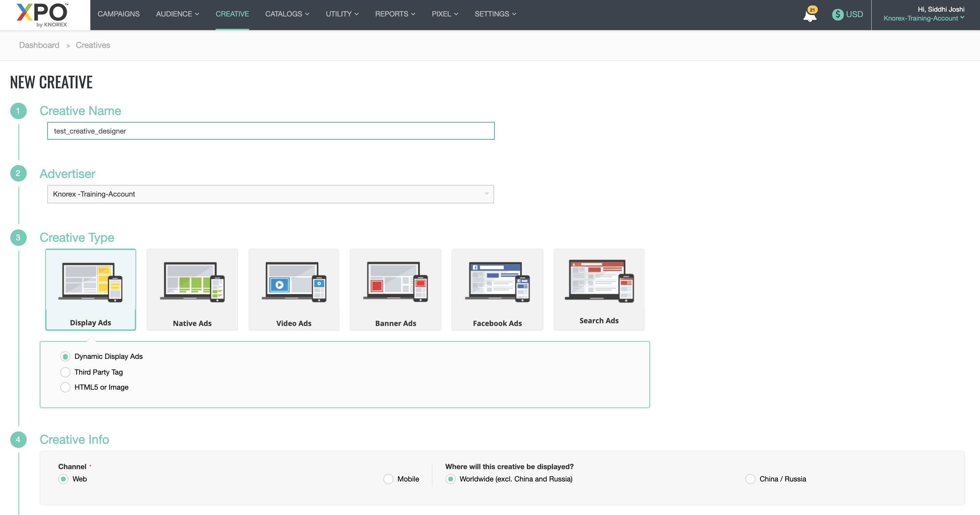980x515 pixels.
Task: Choose the Facebook Ads creative type icon
Action: (497, 282)
